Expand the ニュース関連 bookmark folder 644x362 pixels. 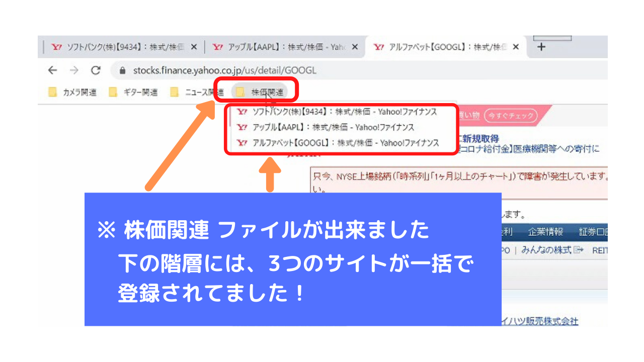[197, 92]
